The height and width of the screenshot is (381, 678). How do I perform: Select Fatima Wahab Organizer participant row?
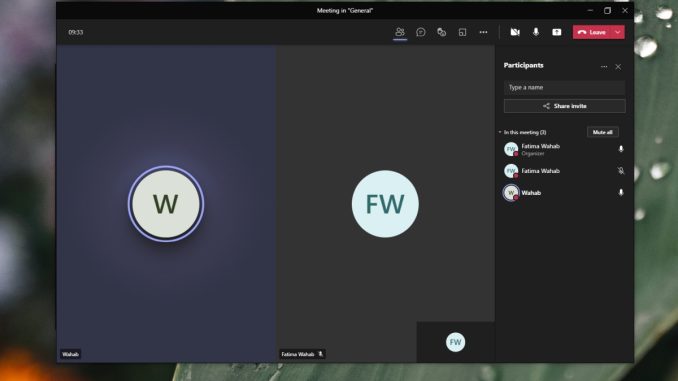(564, 149)
